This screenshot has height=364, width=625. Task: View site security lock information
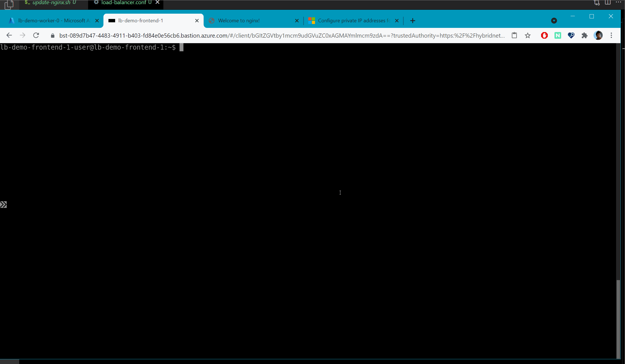click(x=52, y=36)
